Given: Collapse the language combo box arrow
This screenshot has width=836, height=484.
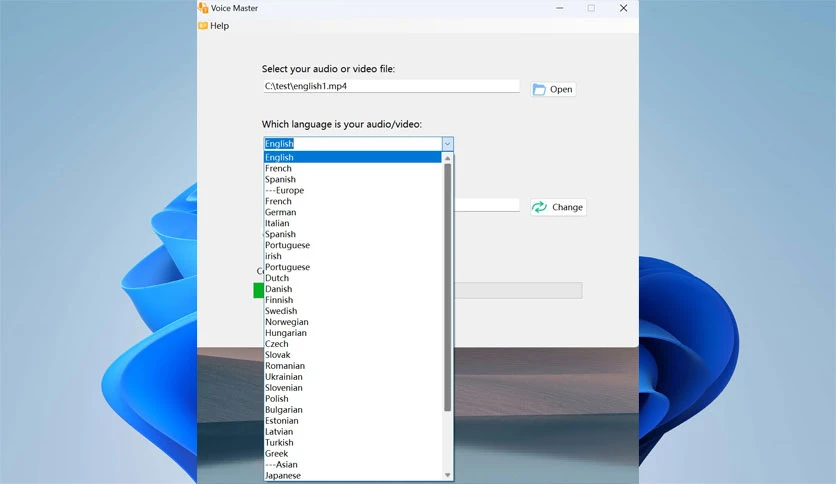Looking at the screenshot, I should [x=447, y=143].
